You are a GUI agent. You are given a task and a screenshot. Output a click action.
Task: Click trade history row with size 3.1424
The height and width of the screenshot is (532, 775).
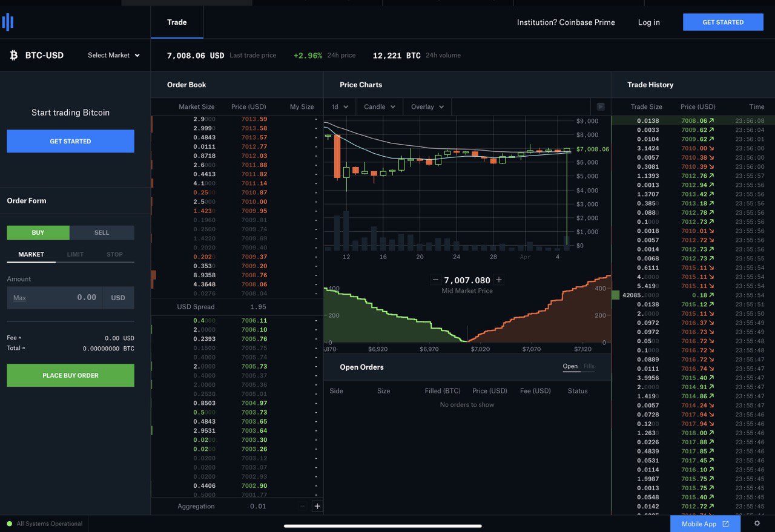[693, 148]
